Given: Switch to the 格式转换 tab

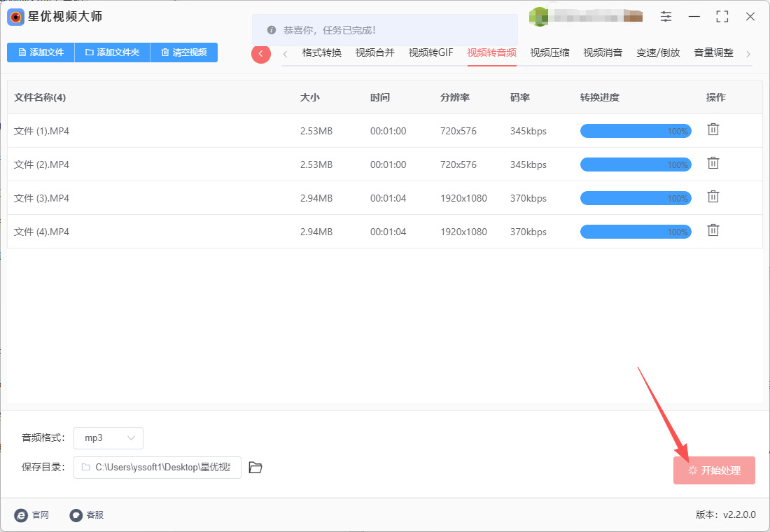Looking at the screenshot, I should click(322, 52).
